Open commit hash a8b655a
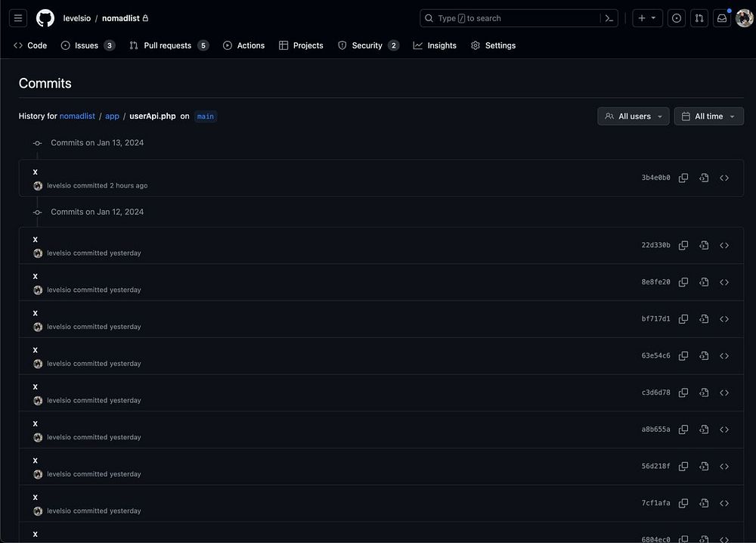The image size is (756, 543). tap(655, 430)
